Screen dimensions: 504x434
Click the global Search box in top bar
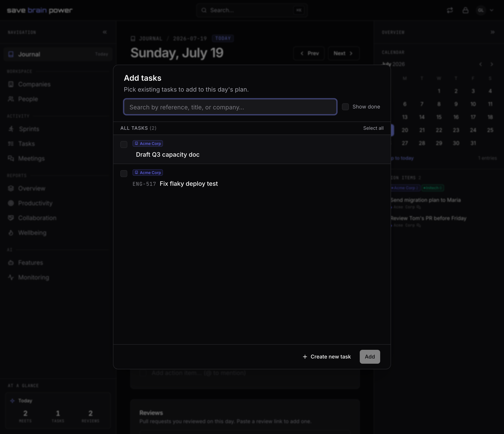(x=252, y=10)
